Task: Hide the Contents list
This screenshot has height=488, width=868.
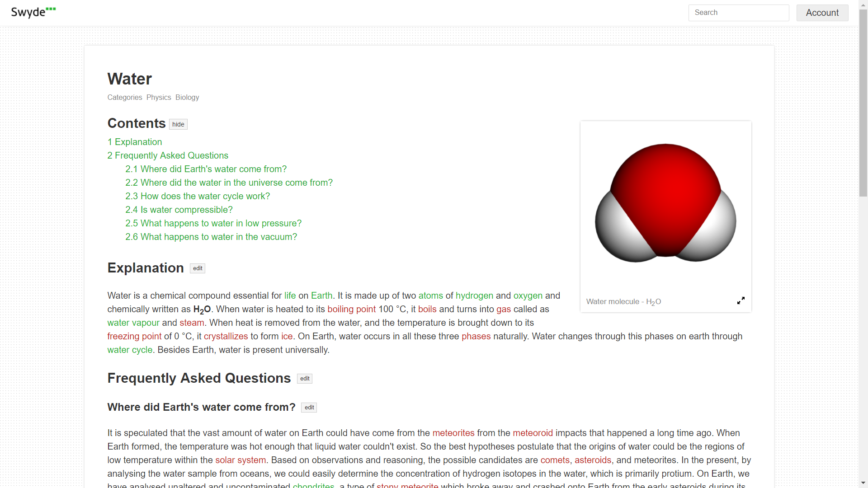Action: (178, 124)
